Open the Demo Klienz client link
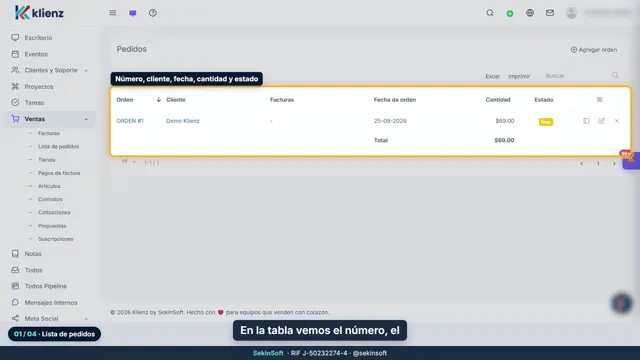Screen dimensions: 640x360 point(182,121)
